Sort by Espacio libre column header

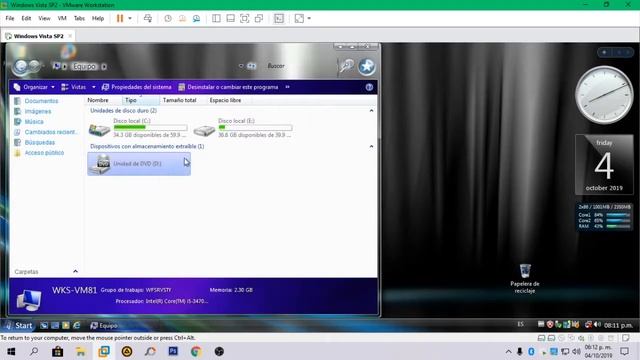[226, 100]
